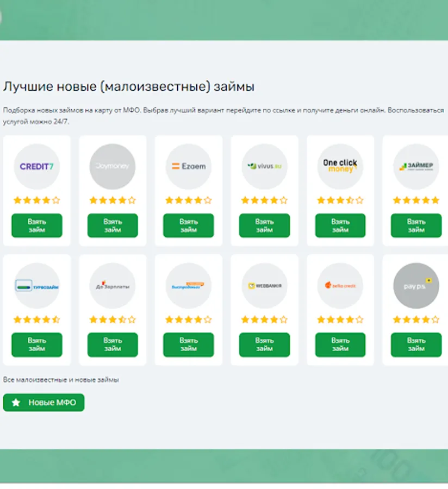Click the belka credit logo
This screenshot has width=448, height=489.
(340, 286)
